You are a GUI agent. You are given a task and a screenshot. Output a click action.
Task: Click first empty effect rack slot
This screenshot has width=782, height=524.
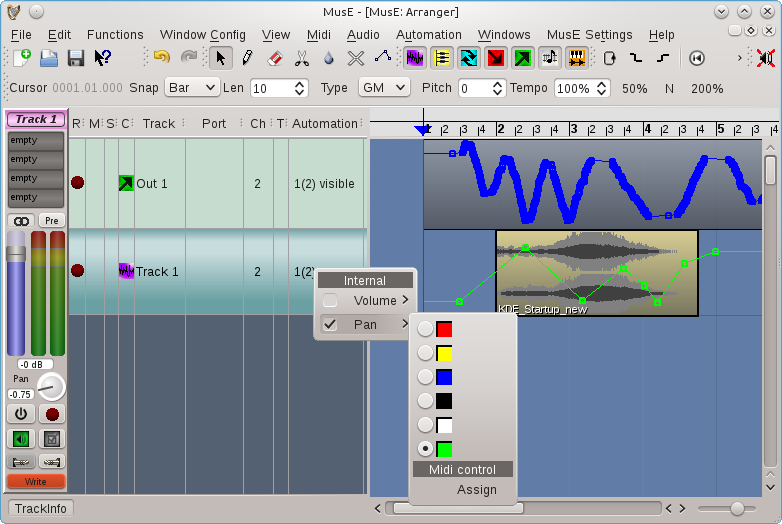tap(35, 141)
